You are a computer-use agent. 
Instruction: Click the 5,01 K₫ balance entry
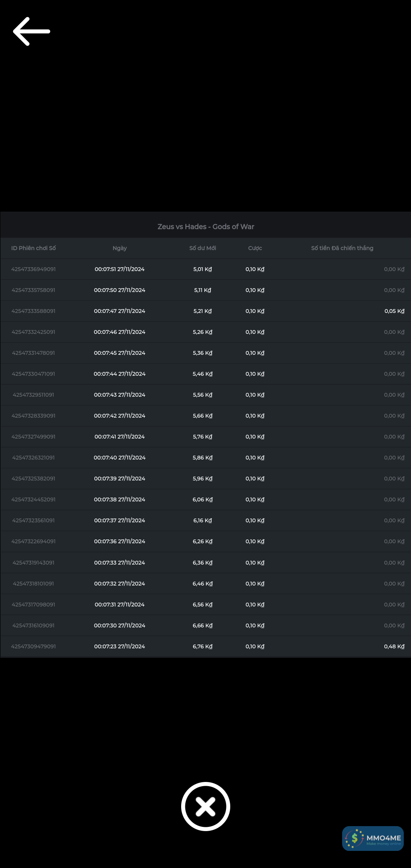point(202,269)
